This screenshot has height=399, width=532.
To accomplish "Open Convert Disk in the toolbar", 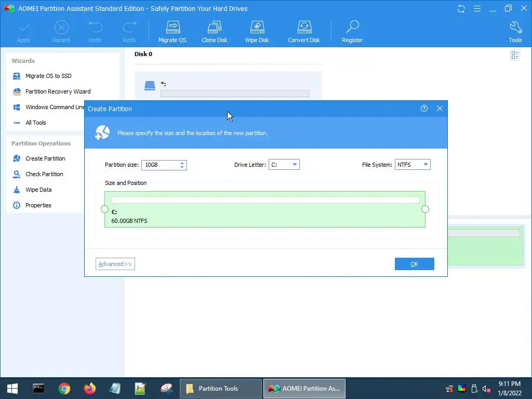I will coord(304,32).
